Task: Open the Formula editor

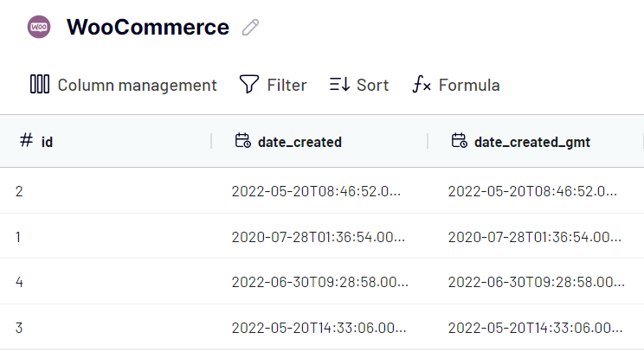Action: click(x=456, y=85)
